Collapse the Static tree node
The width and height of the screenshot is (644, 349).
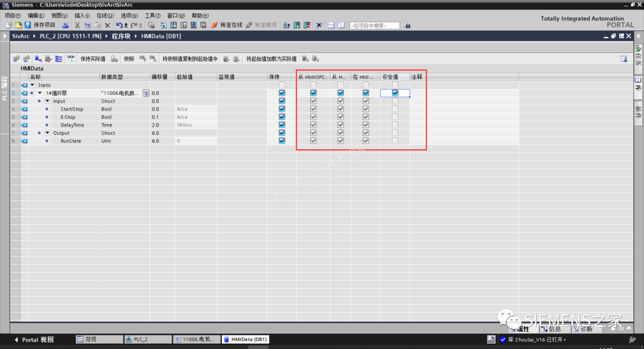(x=32, y=85)
